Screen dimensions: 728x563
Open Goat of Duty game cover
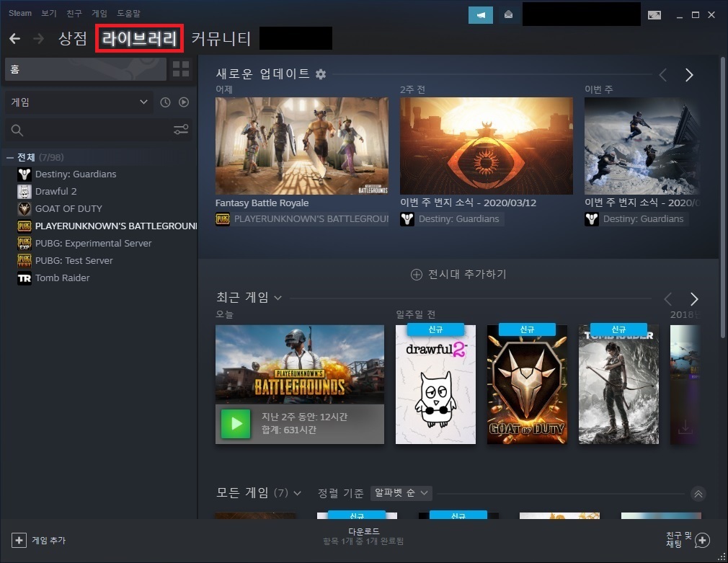[527, 385]
